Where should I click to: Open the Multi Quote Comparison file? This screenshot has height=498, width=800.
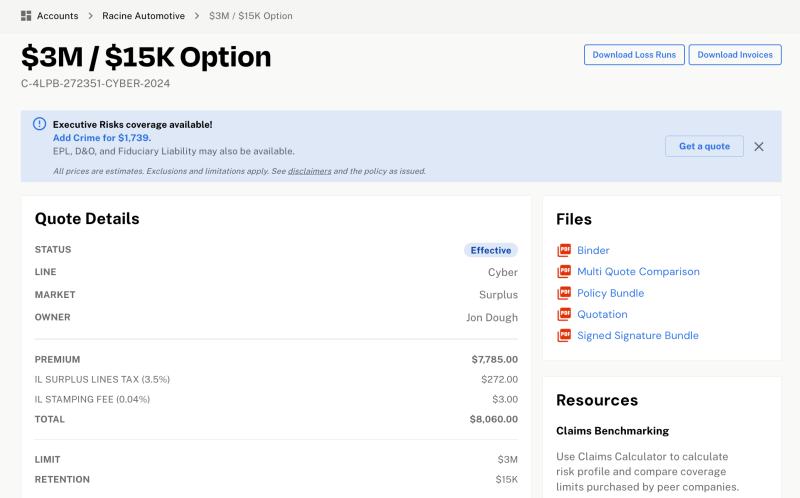click(638, 272)
